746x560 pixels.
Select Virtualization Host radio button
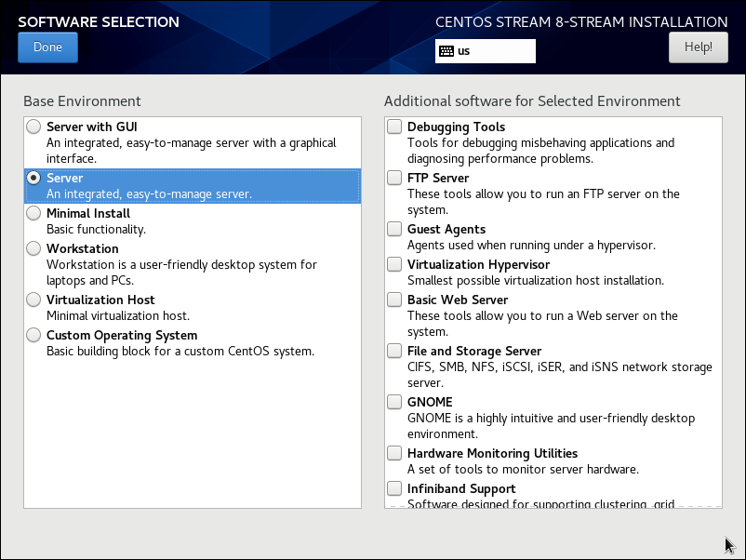click(x=34, y=300)
